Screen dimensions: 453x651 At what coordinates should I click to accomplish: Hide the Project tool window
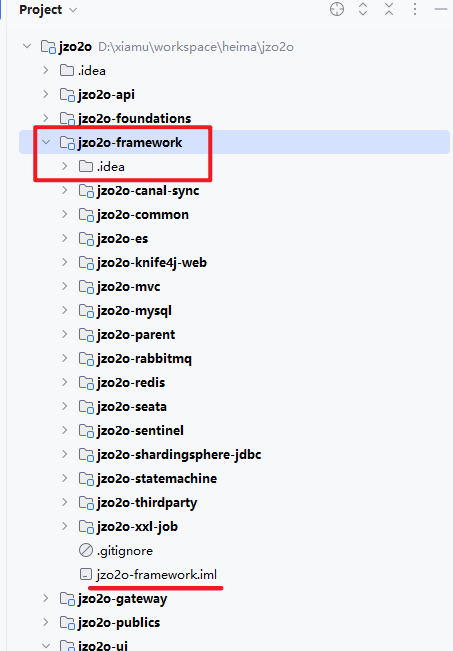441,9
